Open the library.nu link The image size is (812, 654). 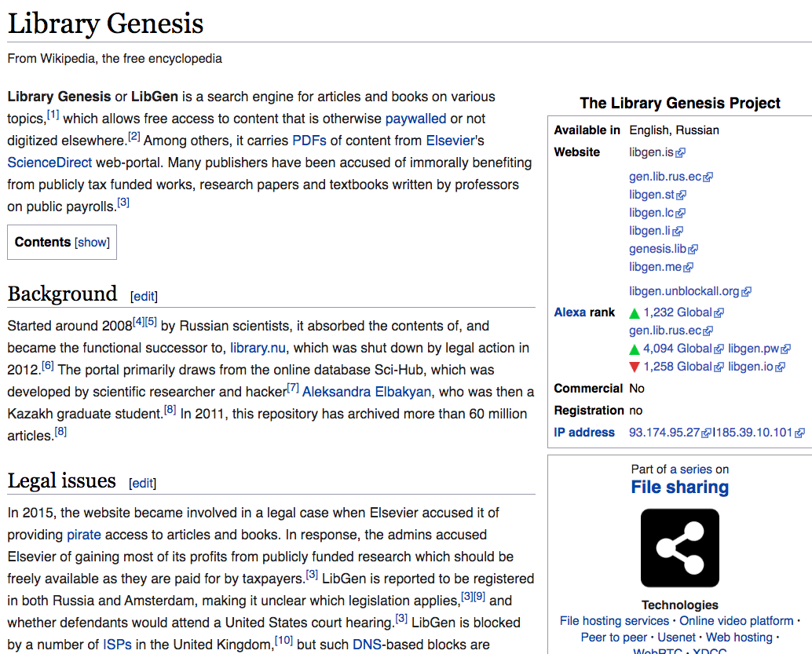[x=258, y=348]
